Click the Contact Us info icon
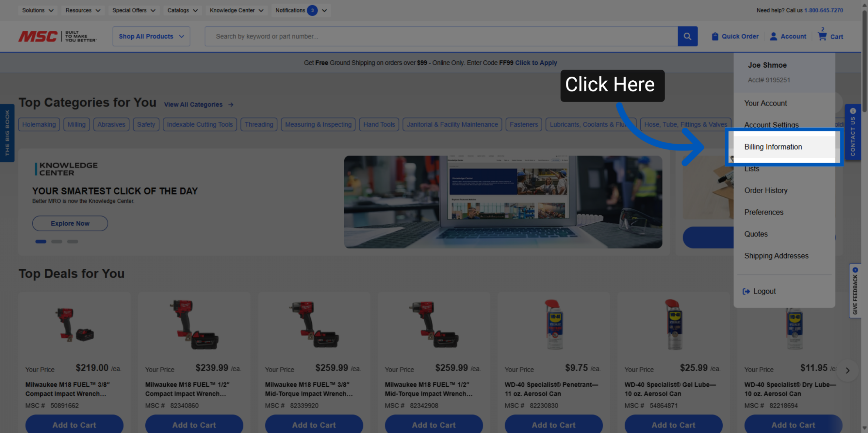The width and height of the screenshot is (868, 433). tap(853, 111)
